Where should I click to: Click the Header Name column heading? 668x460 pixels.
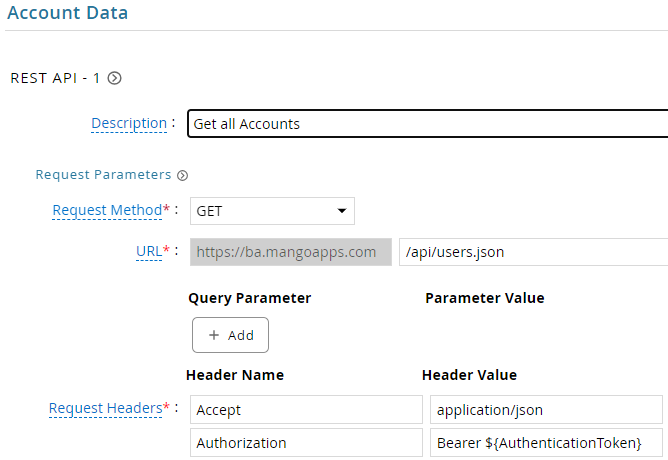tap(235, 375)
